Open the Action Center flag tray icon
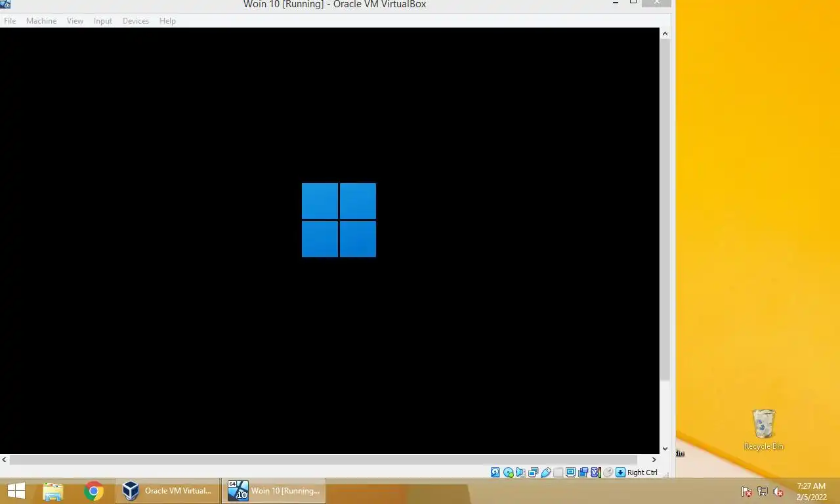 [x=746, y=492]
